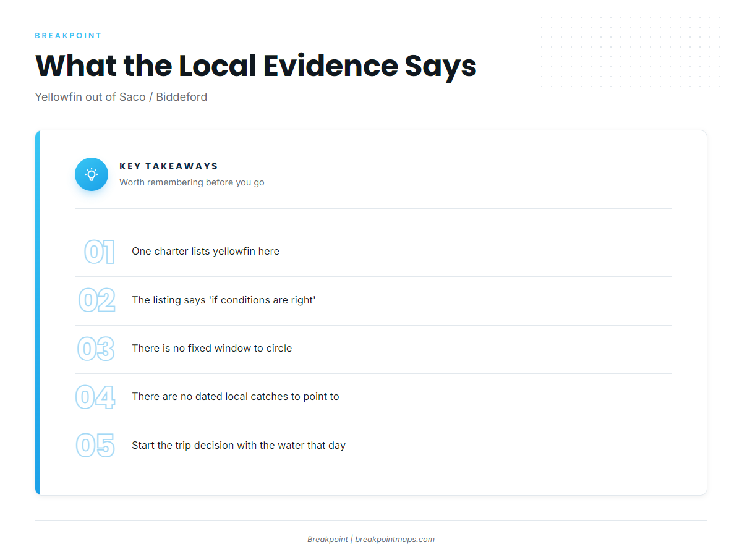
Task: Click the outlined number 05
Action: point(96,445)
